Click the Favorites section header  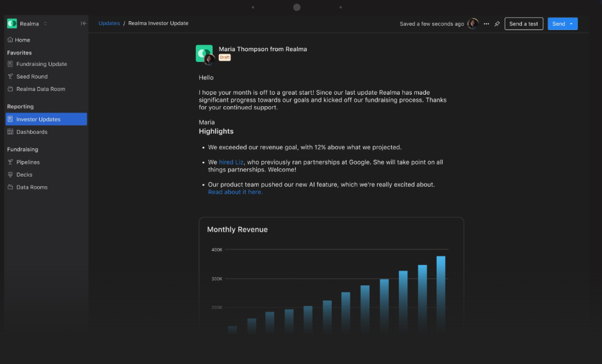[x=19, y=53]
